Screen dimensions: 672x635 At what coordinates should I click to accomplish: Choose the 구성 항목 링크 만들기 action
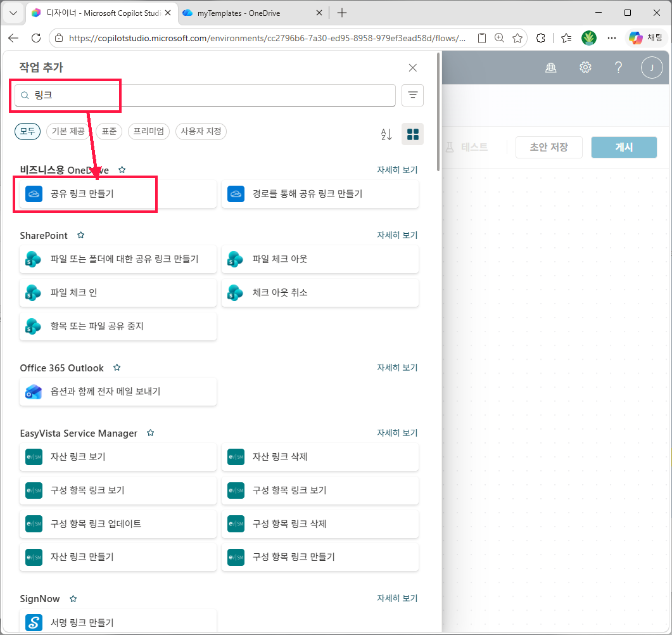[320, 557]
